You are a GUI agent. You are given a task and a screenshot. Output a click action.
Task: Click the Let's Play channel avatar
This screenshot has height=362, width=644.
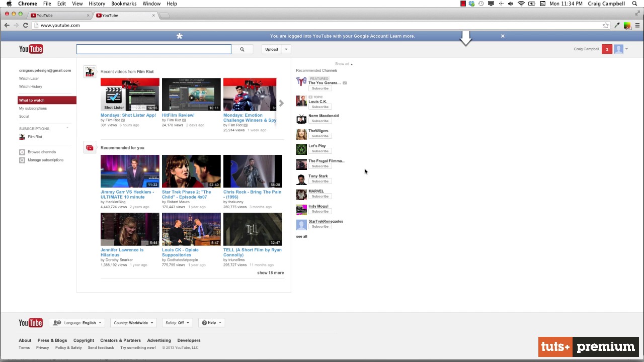[x=301, y=149]
